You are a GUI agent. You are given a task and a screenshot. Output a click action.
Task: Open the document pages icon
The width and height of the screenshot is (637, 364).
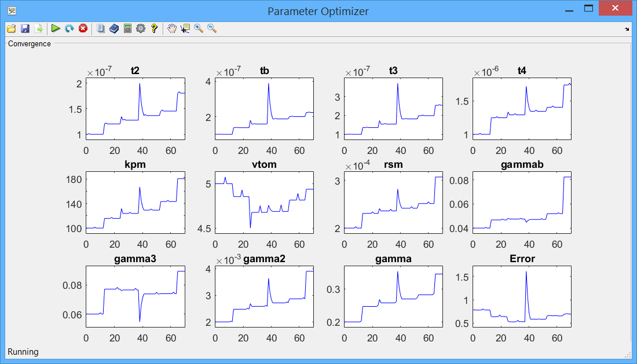tap(101, 28)
